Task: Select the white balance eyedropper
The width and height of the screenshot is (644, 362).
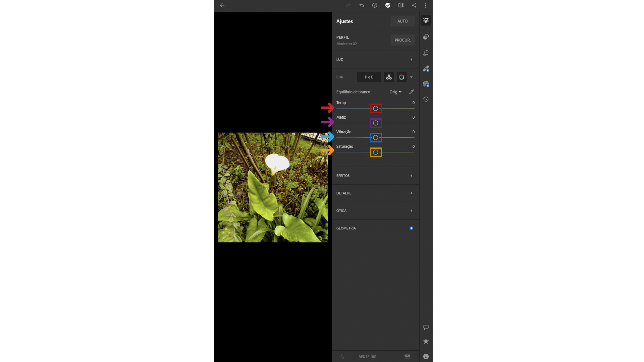Action: (x=412, y=92)
